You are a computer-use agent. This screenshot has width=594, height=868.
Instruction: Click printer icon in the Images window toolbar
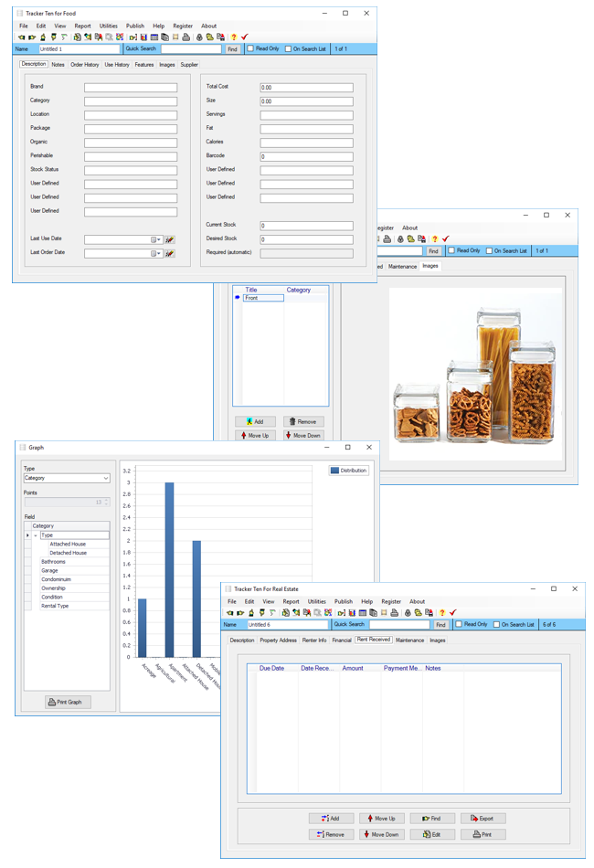tap(387, 239)
